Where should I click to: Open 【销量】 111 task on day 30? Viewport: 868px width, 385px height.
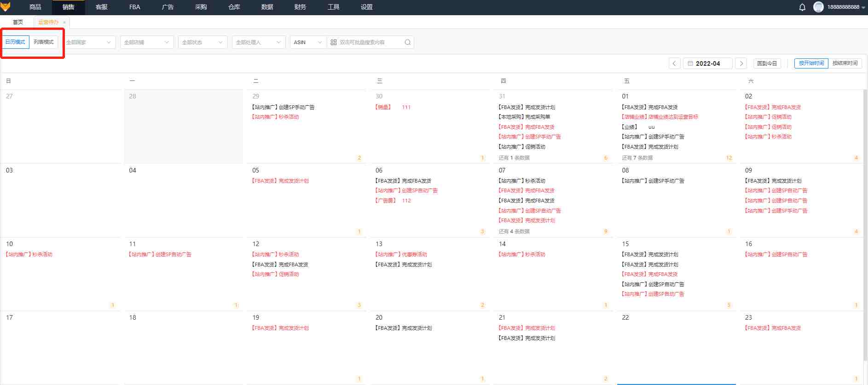(x=393, y=107)
